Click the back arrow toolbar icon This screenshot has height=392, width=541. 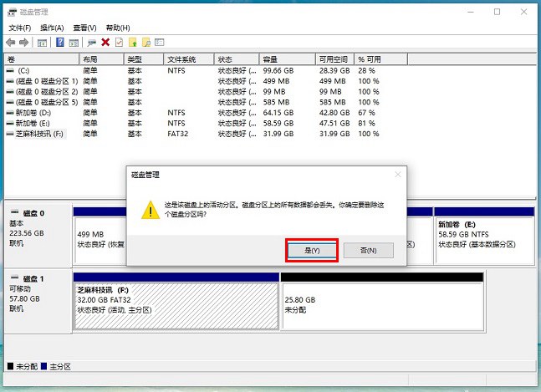click(x=10, y=42)
